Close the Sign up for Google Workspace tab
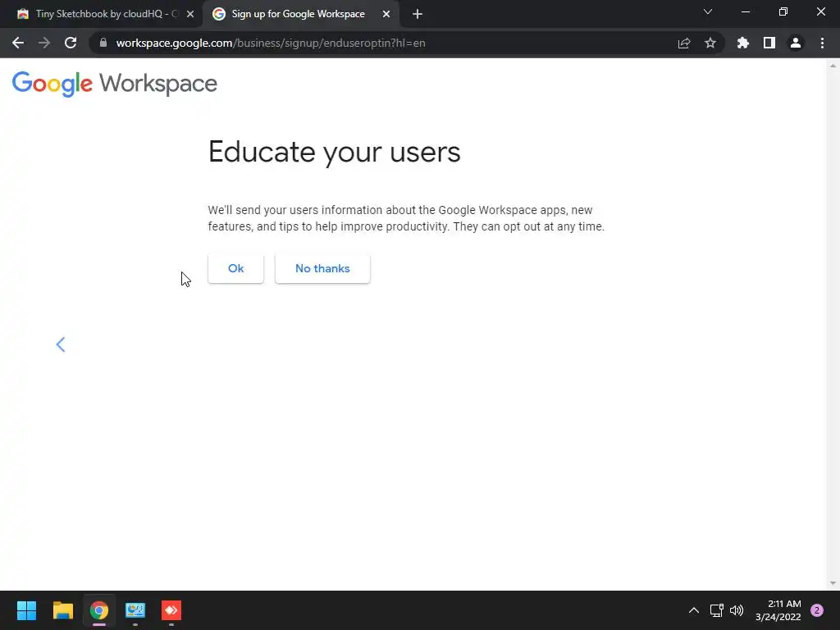 click(x=386, y=15)
